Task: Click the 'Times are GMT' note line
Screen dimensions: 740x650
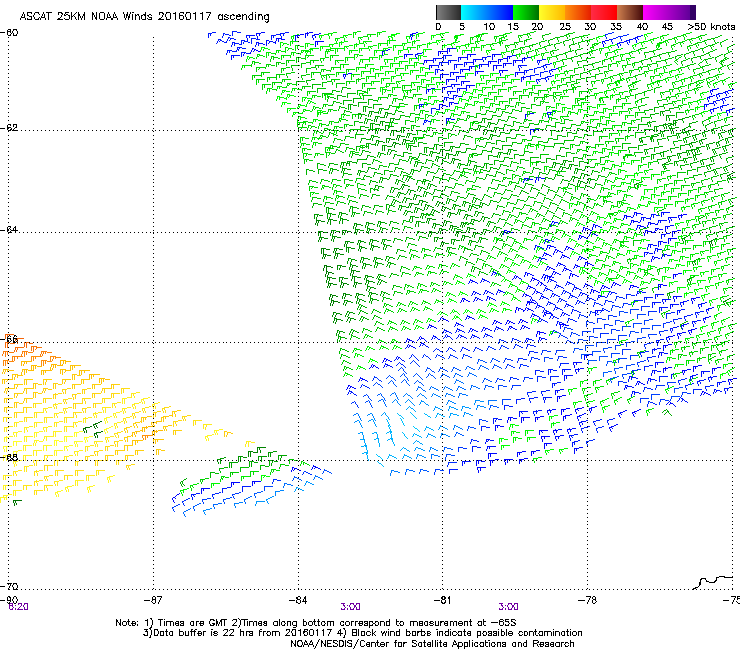Action: tap(316, 623)
